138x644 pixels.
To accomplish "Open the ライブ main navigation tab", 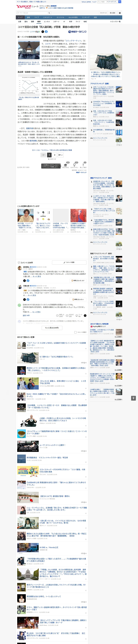I will [37, 17].
